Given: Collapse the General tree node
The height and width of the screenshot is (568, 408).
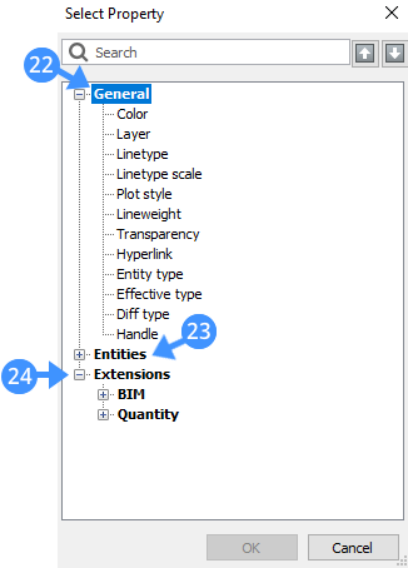Looking at the screenshot, I should [x=79, y=95].
